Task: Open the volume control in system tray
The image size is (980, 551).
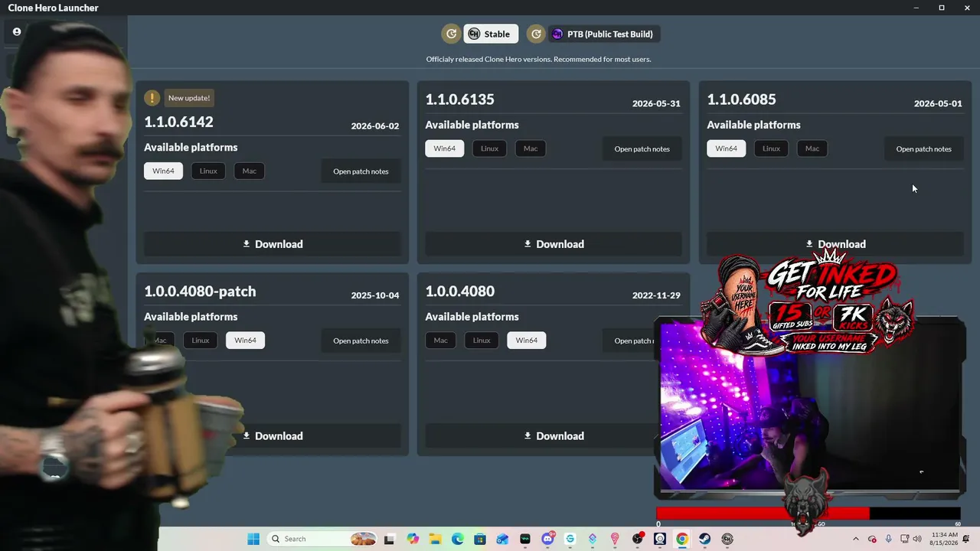Action: click(917, 539)
